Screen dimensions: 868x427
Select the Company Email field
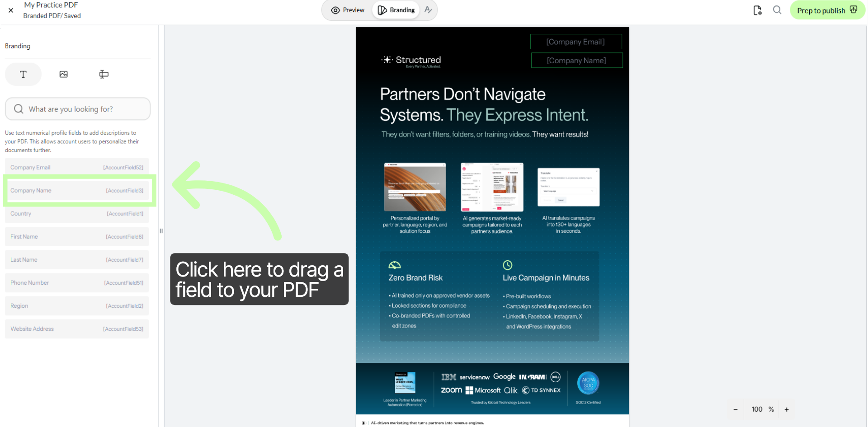click(77, 167)
